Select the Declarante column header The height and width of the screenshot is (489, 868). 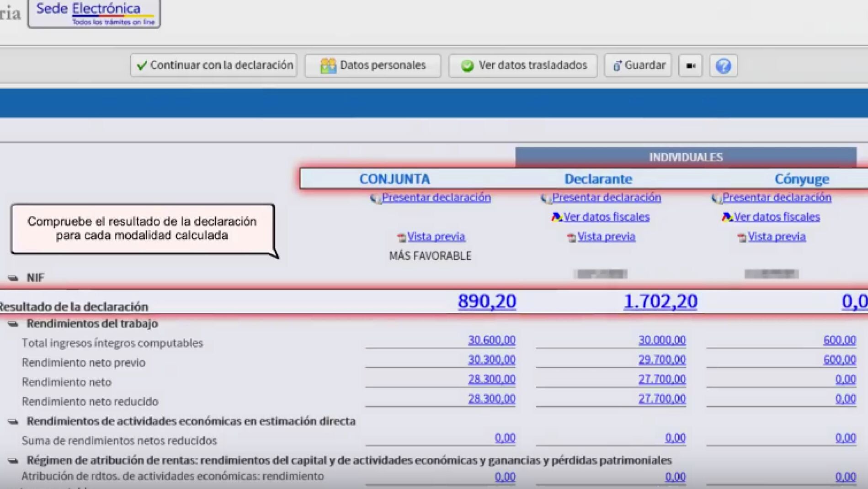(598, 179)
